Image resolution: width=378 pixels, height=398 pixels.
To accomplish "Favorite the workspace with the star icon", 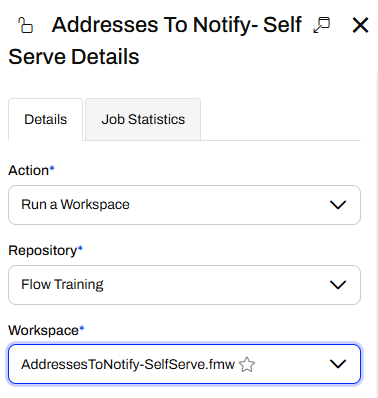I will point(247,364).
